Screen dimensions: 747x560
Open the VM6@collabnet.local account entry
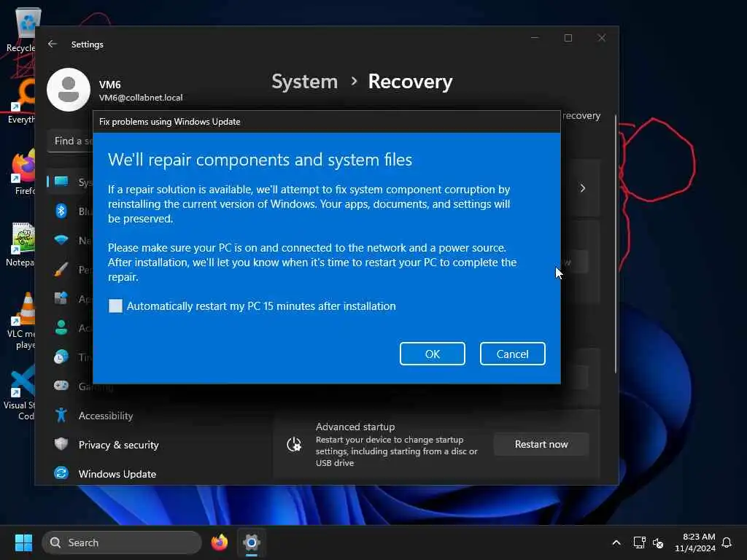point(141,98)
